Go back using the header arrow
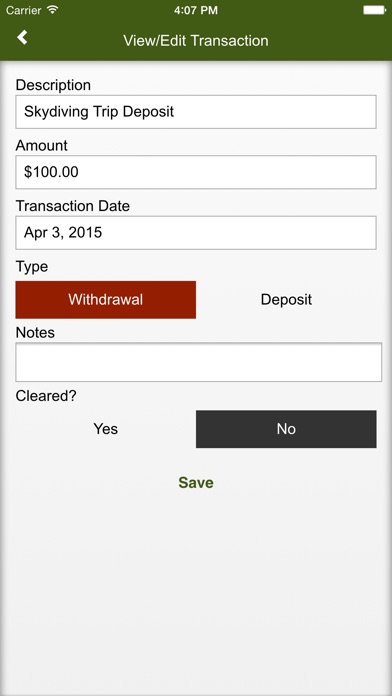 (22, 38)
